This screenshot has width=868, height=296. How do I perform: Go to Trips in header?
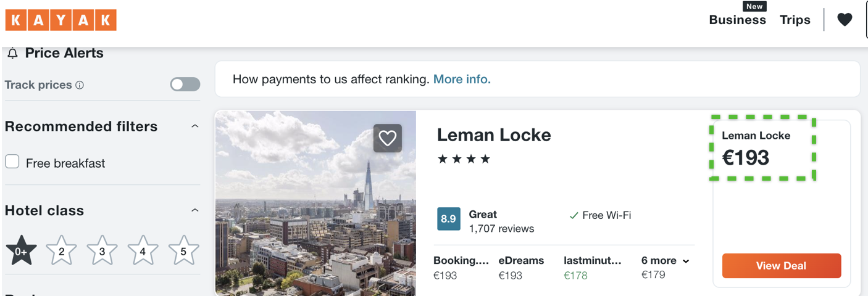point(795,20)
